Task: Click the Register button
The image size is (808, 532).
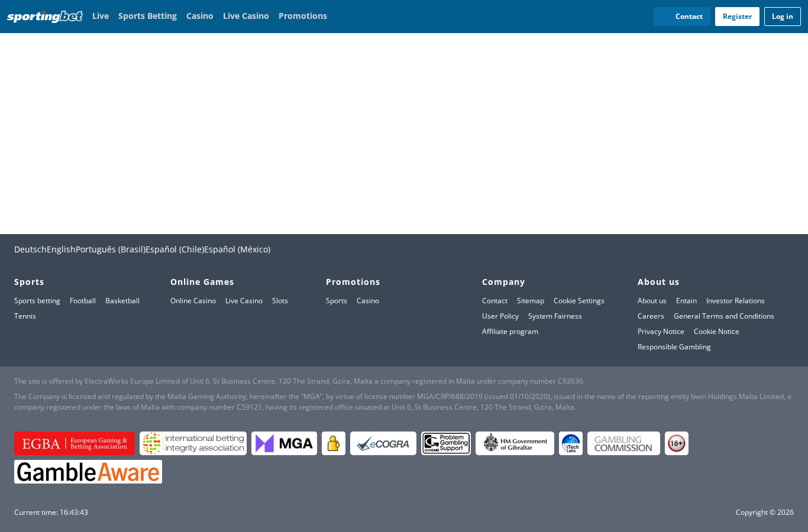Action: 737,17
